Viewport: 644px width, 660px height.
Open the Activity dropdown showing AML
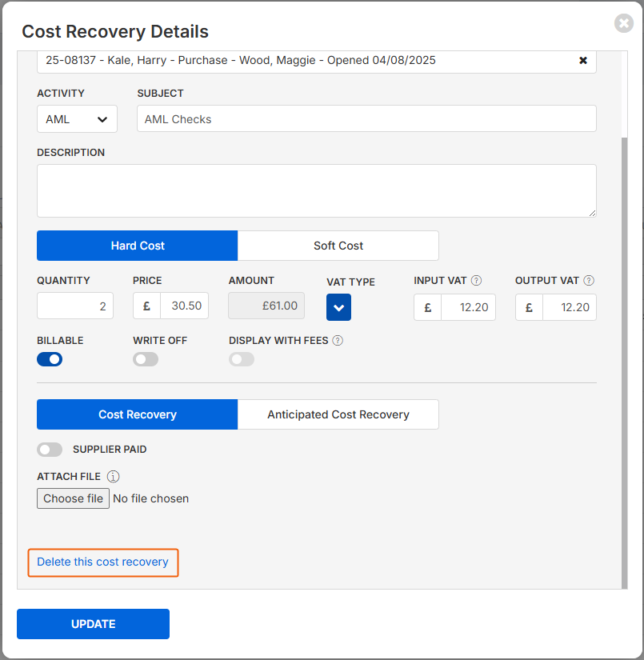click(x=77, y=119)
